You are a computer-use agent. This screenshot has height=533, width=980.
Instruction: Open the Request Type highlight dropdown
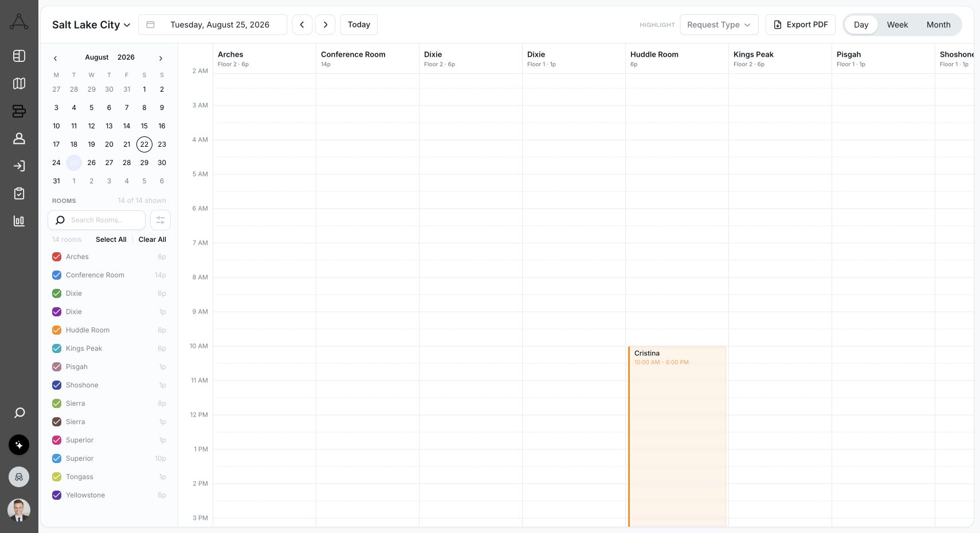[719, 25]
